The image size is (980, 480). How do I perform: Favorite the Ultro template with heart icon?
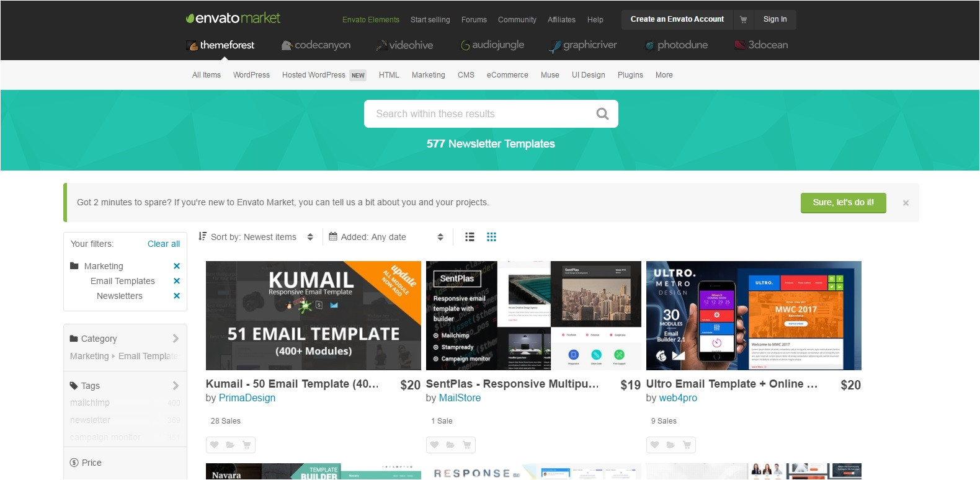pos(654,445)
